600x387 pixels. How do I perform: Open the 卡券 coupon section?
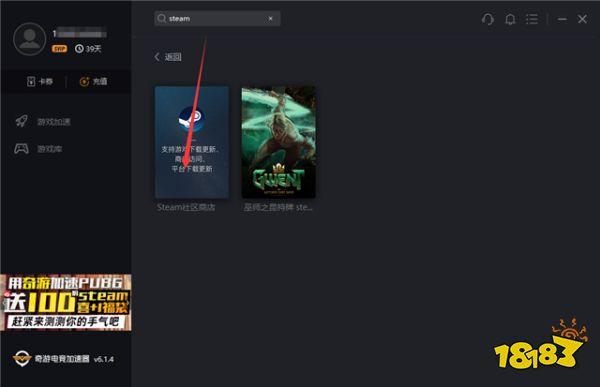40,81
